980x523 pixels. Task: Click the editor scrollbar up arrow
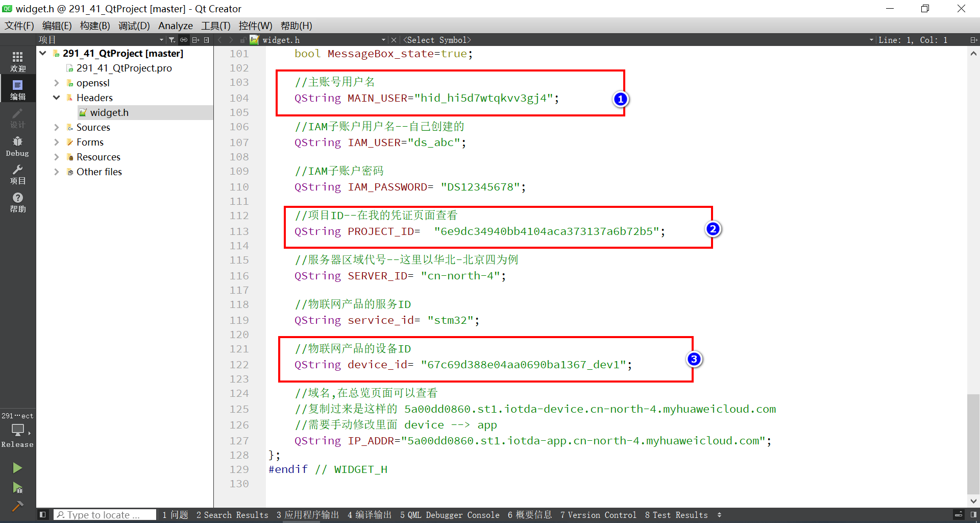tap(973, 53)
